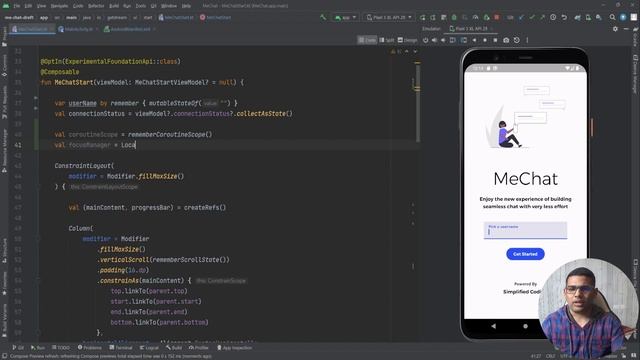Open the Edit menu
640x360 pixels.
28,6
